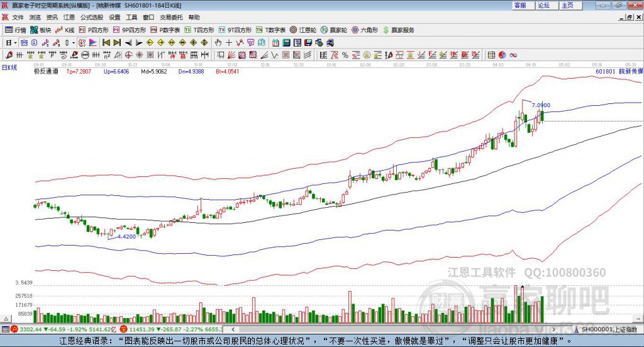The width and height of the screenshot is (644, 347).
Task: Jump to last bar icon
Action: pos(117,43)
